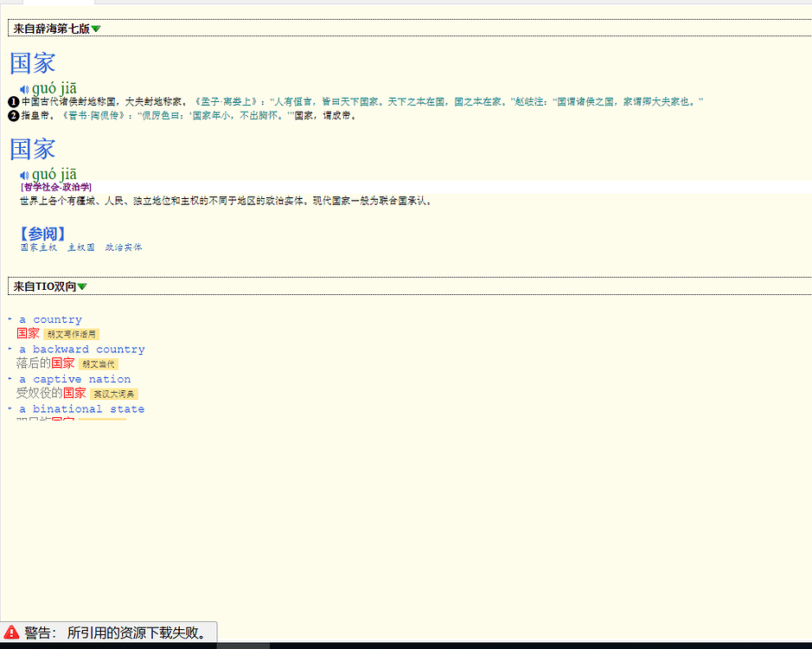Click the translation 落后的国家
The height and width of the screenshot is (649, 812).
coord(46,363)
